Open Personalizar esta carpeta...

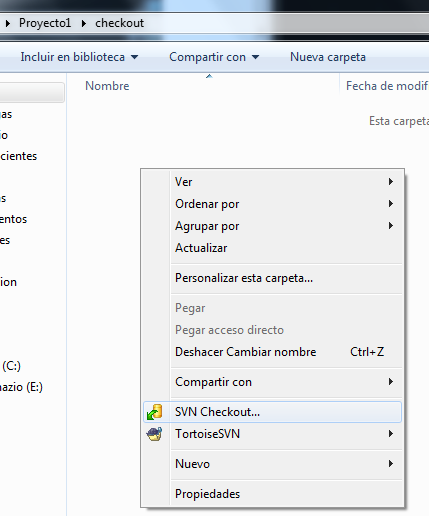tap(272, 278)
